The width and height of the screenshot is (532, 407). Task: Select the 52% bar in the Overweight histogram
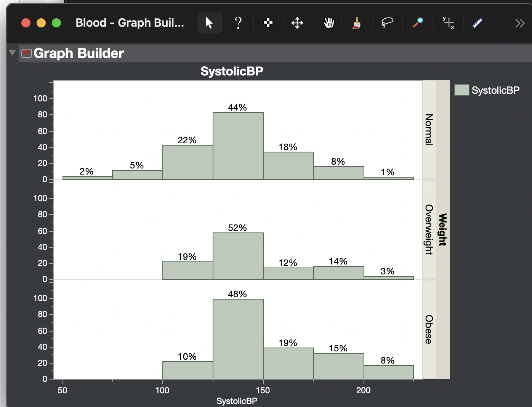(238, 256)
